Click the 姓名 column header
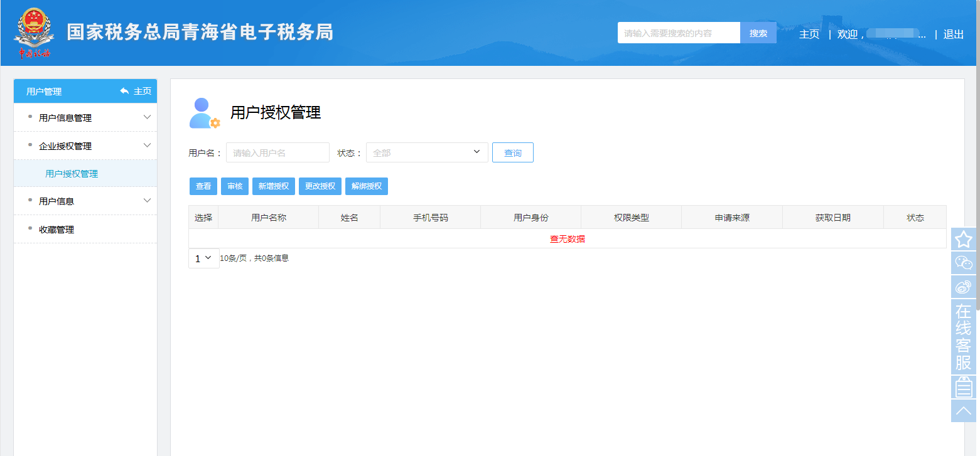 pyautogui.click(x=350, y=218)
